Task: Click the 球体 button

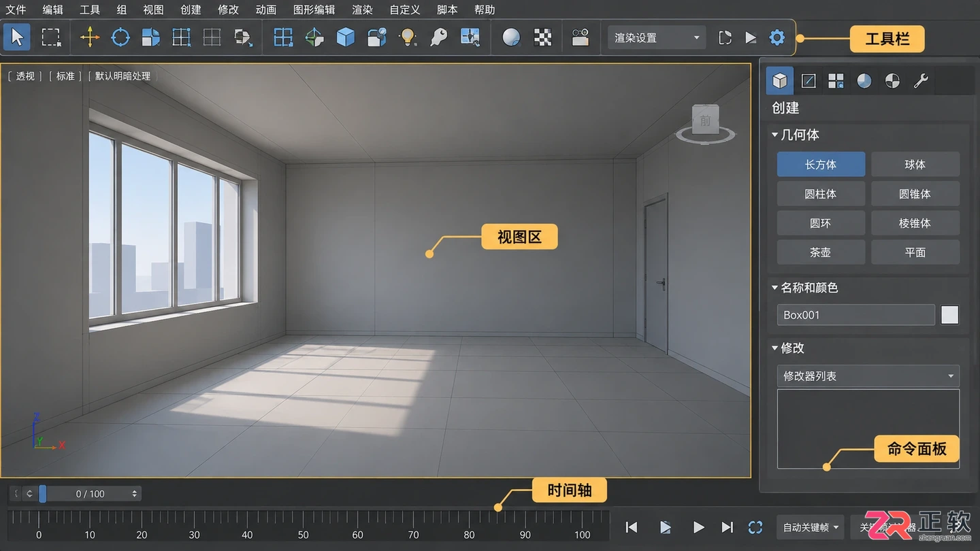Action: click(x=915, y=164)
